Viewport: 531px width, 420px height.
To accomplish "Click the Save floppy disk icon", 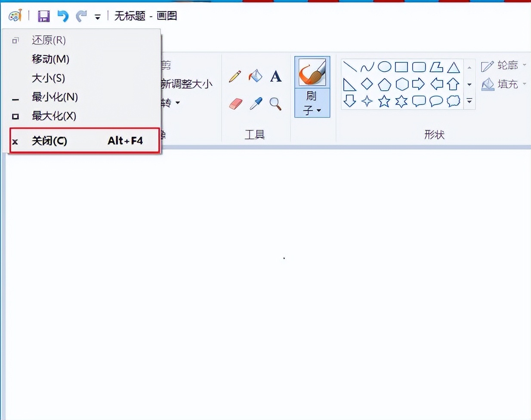I will [x=43, y=16].
